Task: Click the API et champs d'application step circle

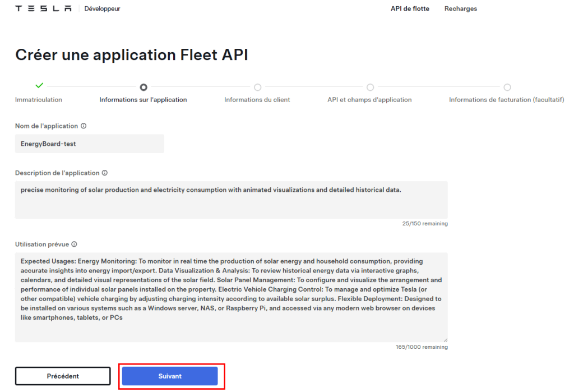Action: click(x=370, y=87)
